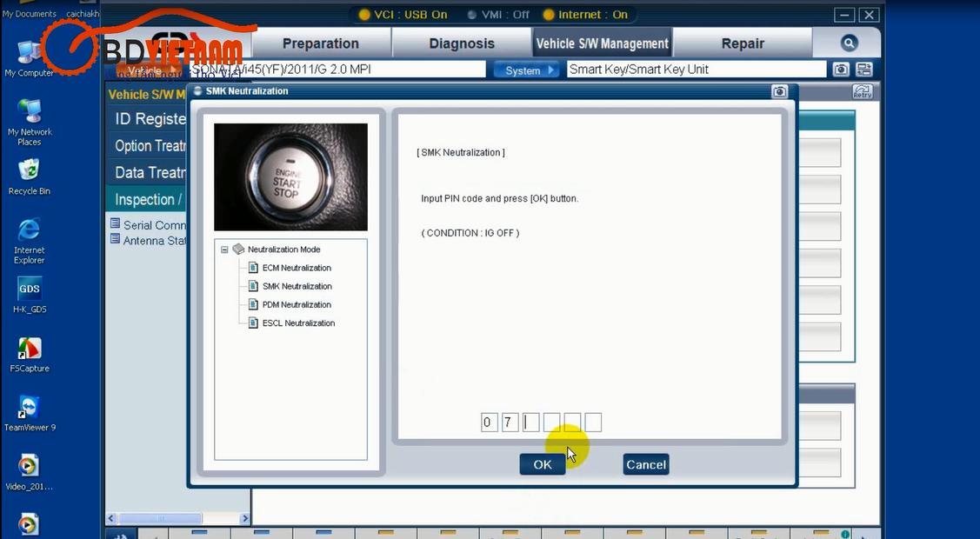Click the third PIN digit box with cursor
The image size is (980, 539).
click(x=530, y=423)
